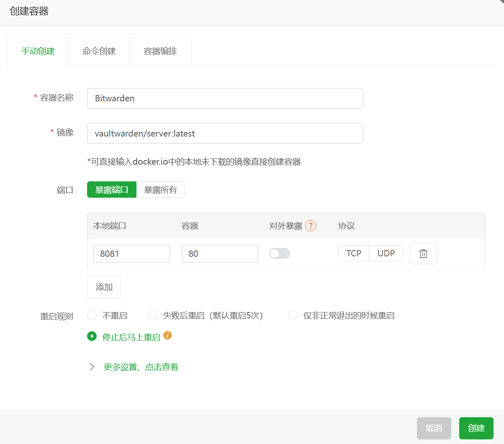Screen dimensions: 504x444
Task: Enable the 对外暴露 switch for port 8081
Action: (279, 253)
